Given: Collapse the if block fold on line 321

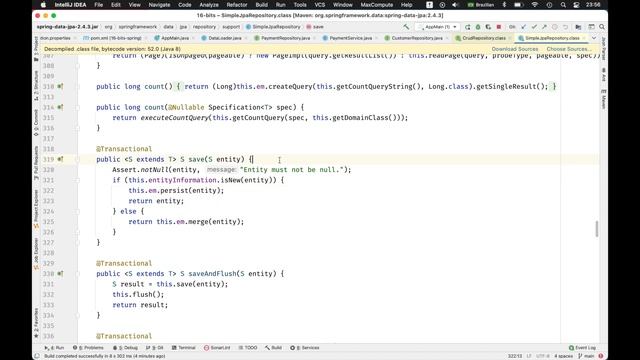Looking at the screenshot, I should [x=78, y=180].
